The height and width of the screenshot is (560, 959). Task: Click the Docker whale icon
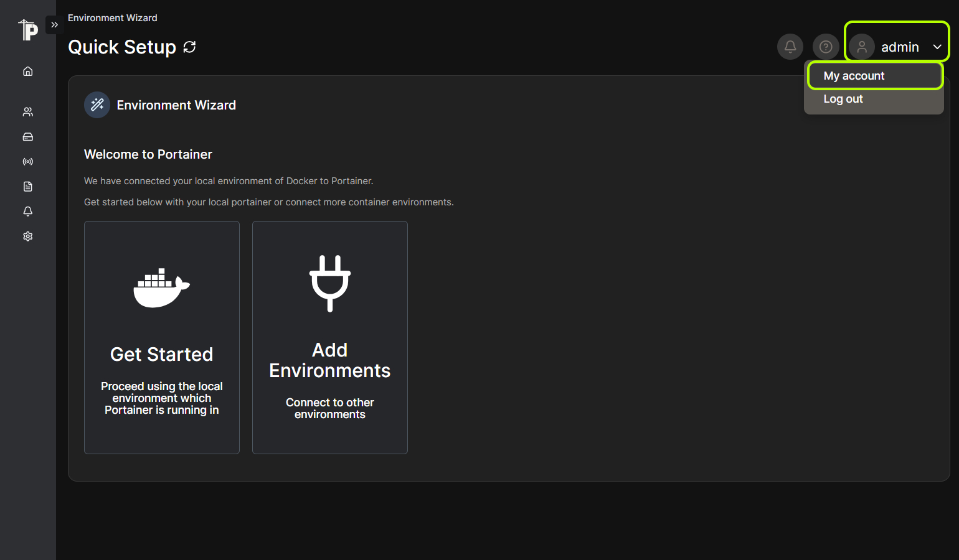[162, 288]
